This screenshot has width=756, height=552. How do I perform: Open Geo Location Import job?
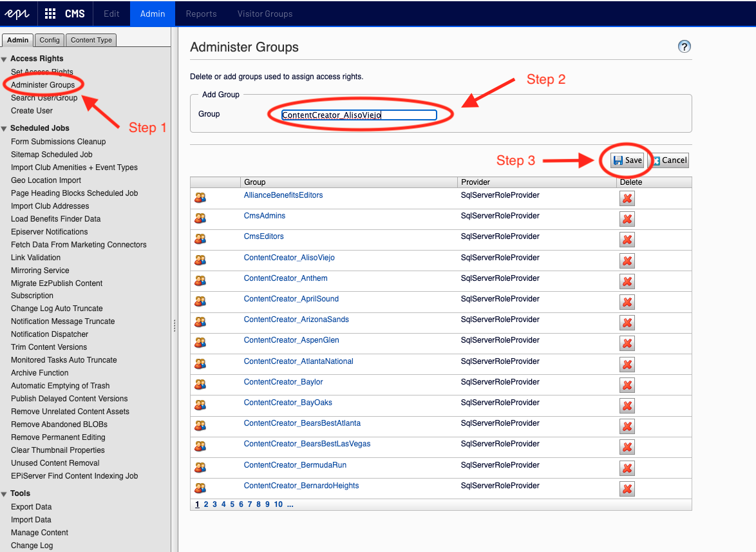pyautogui.click(x=46, y=180)
